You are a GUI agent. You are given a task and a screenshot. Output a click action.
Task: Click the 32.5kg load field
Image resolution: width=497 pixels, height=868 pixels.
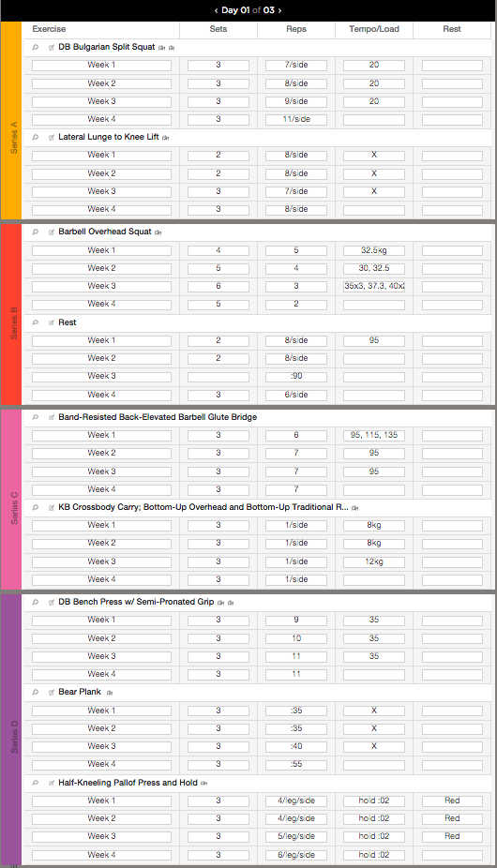tap(374, 251)
